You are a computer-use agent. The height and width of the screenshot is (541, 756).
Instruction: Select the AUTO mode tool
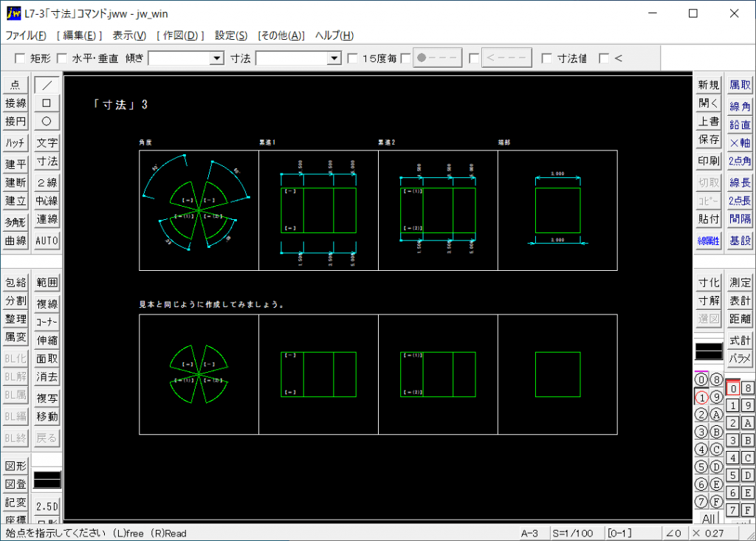47,241
